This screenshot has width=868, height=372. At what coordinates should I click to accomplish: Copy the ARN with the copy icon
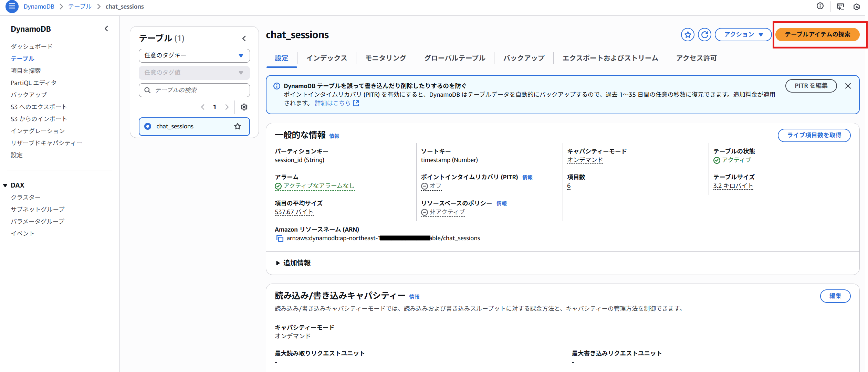click(280, 238)
